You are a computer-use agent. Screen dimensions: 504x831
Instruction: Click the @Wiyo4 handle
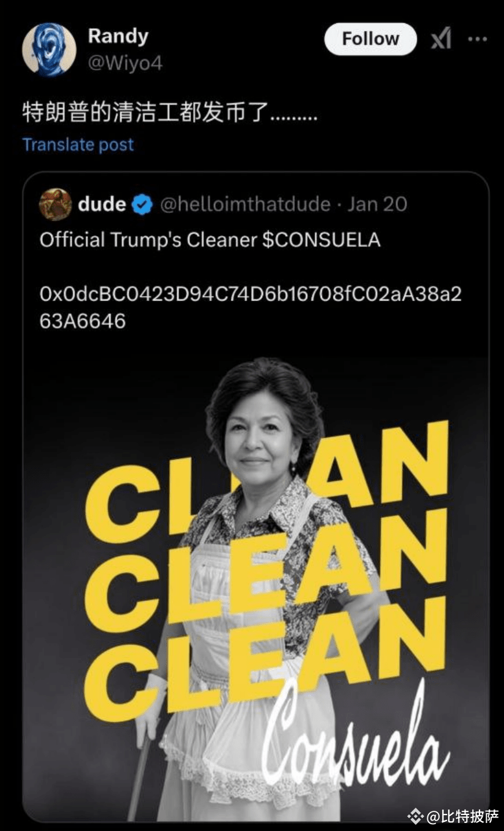[125, 63]
